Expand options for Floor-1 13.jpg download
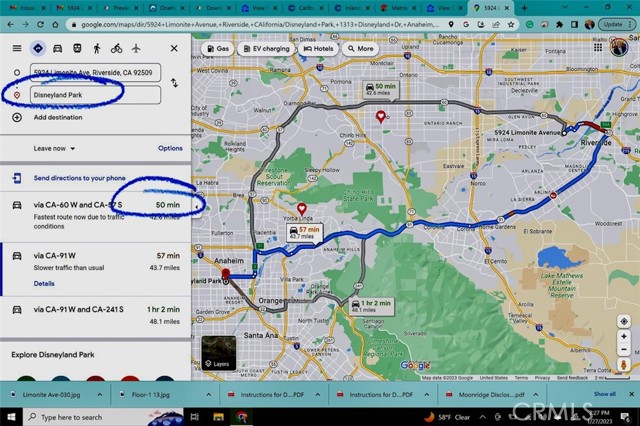This screenshot has height=426, width=640. click(x=209, y=395)
